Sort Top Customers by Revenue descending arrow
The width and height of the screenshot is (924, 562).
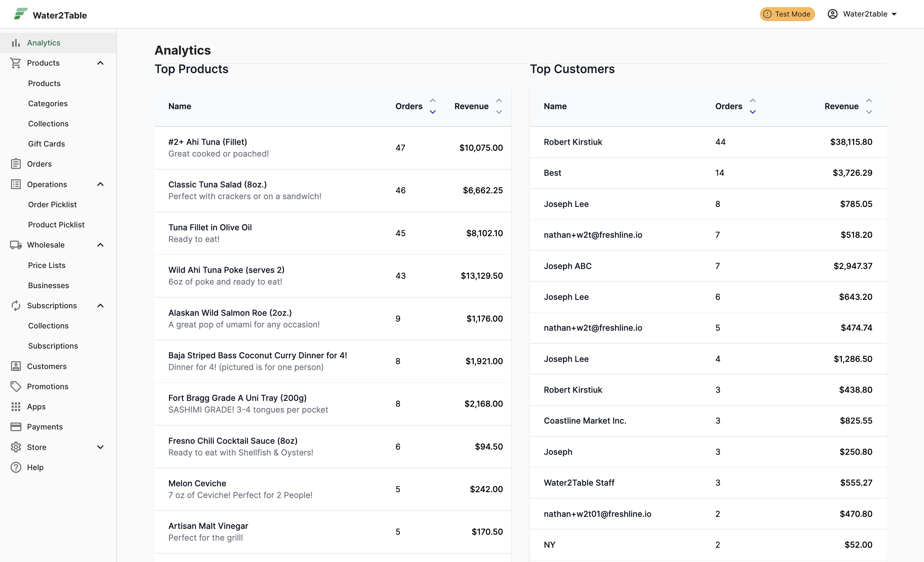pyautogui.click(x=869, y=112)
